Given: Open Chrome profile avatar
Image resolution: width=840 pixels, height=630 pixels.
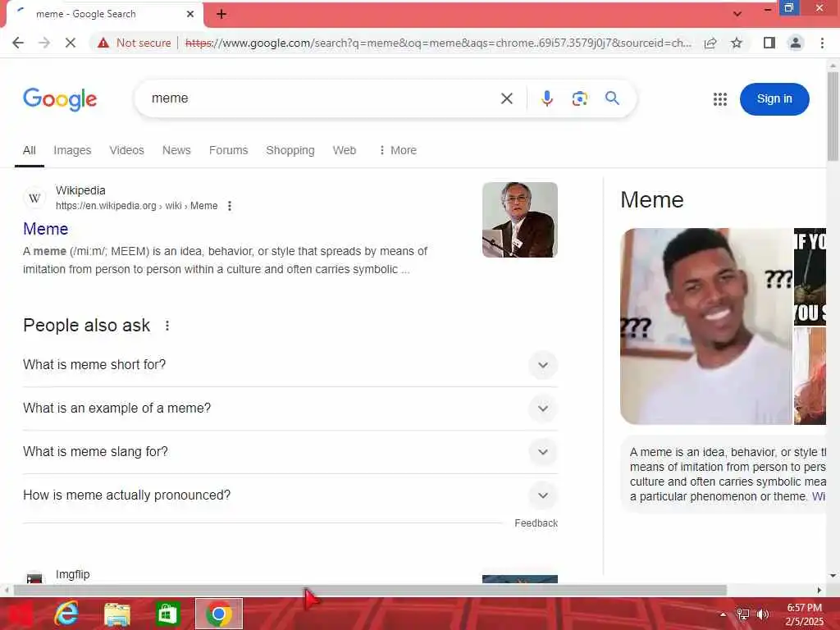Looking at the screenshot, I should (x=796, y=43).
